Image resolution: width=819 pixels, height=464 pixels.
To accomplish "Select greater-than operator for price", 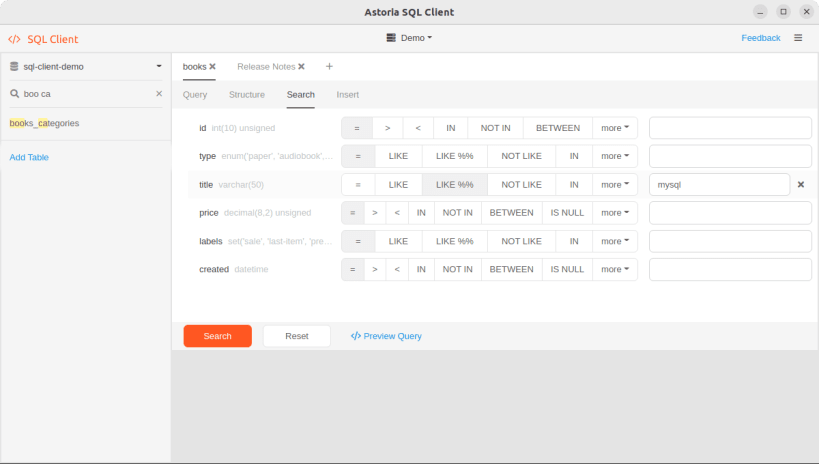I will [375, 213].
